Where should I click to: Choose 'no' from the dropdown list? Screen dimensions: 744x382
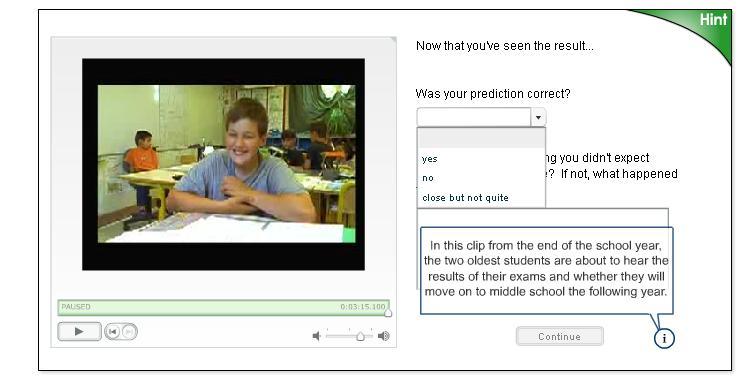481,178
